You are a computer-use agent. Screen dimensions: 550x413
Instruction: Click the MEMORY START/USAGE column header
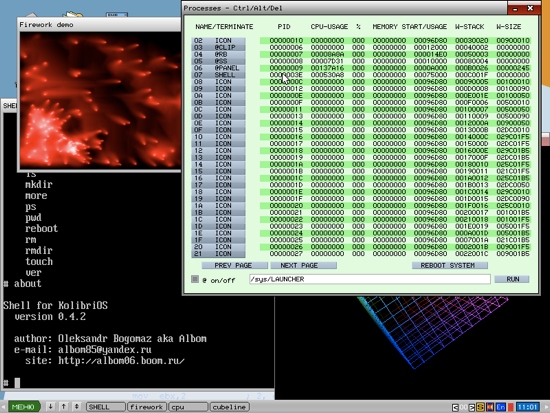410,27
